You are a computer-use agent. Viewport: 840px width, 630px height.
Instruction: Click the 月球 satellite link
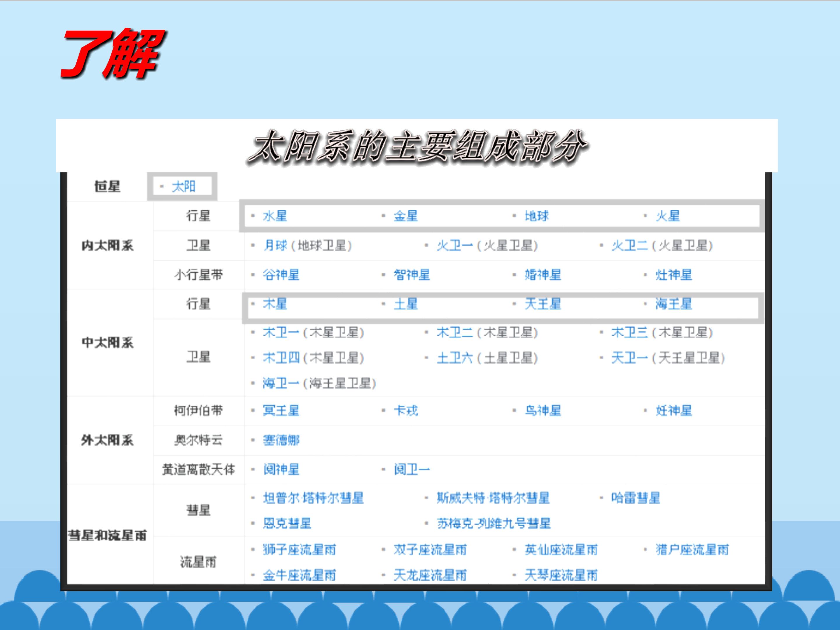pos(275,246)
